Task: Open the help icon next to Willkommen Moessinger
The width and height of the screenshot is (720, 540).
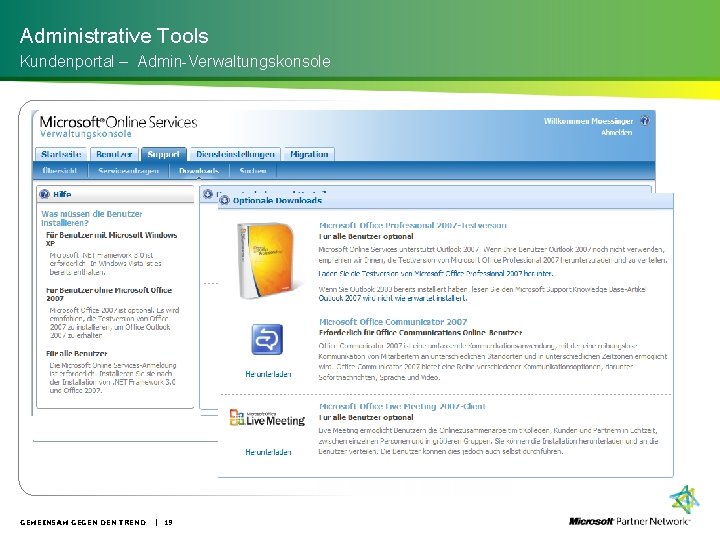Action: (645, 121)
